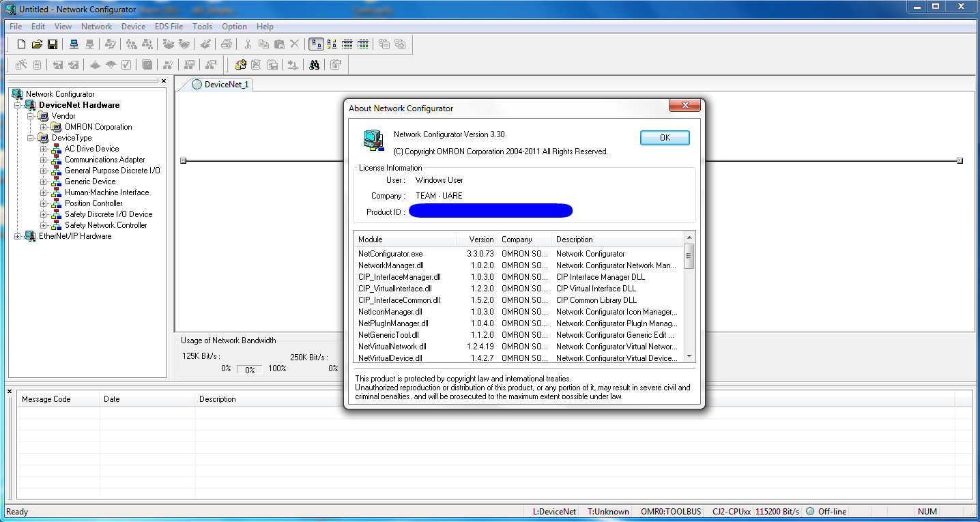Select the NetworkManager.dll module row
The height and width of the screenshot is (522, 980).
point(519,265)
